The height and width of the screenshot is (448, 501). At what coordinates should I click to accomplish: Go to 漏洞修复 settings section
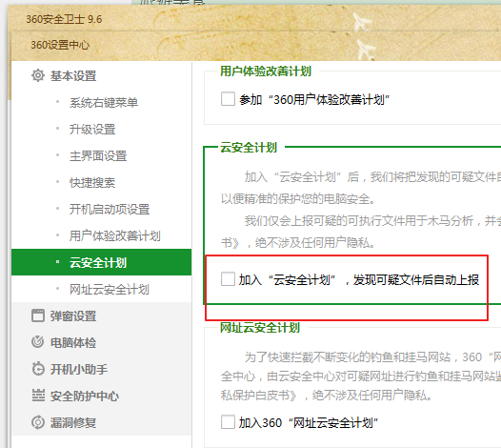(x=73, y=422)
